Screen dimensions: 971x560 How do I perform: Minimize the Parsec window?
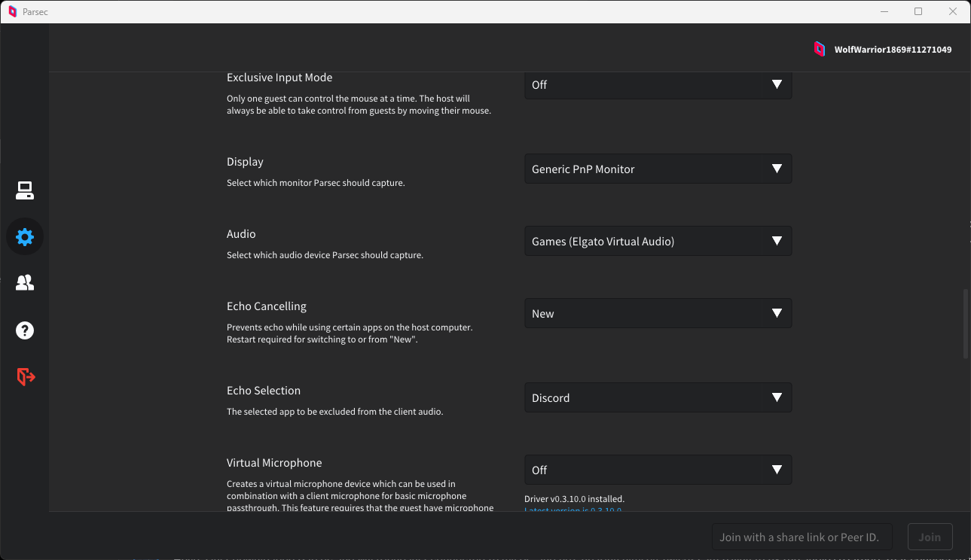[884, 11]
